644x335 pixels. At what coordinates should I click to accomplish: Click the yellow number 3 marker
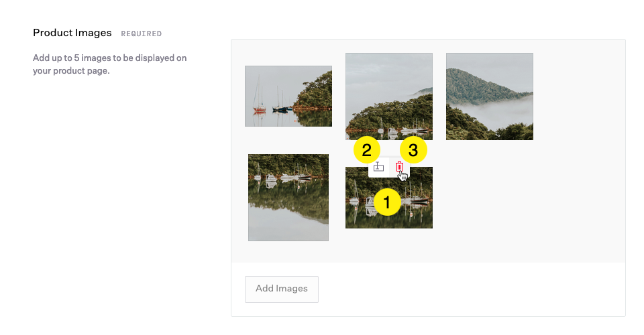click(413, 150)
